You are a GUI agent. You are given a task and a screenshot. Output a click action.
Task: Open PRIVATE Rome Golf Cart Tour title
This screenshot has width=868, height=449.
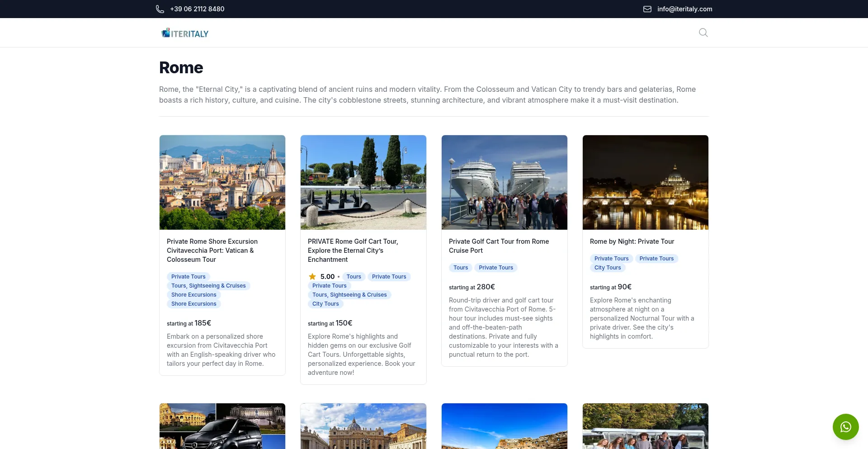point(353,250)
